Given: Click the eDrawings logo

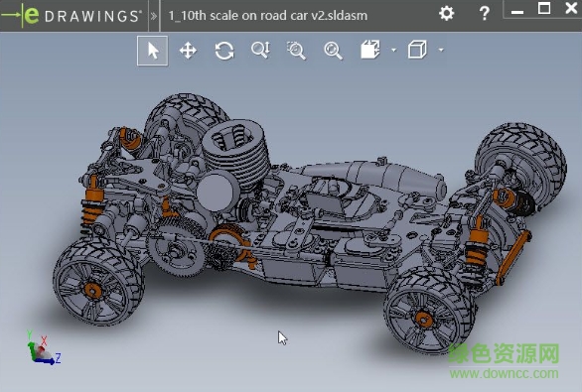Looking at the screenshot, I should point(72,15).
